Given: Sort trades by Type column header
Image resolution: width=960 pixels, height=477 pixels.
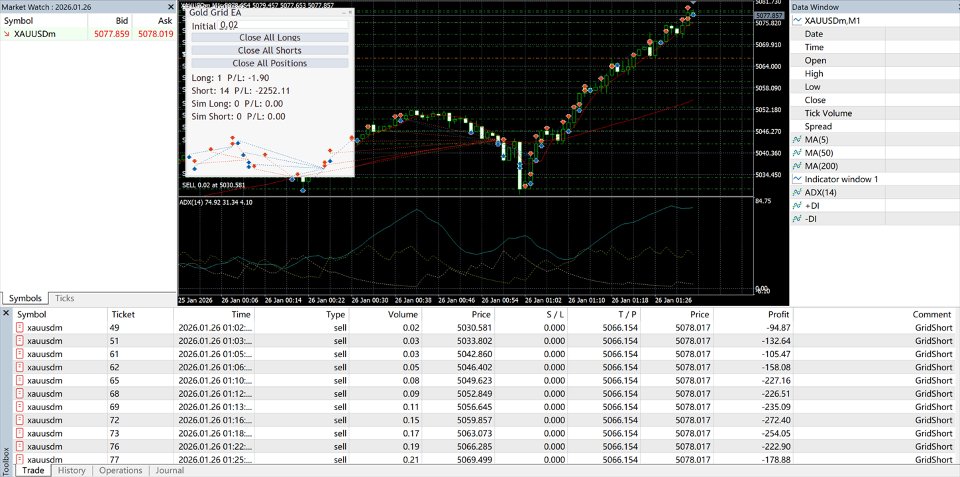Looking at the screenshot, I should point(335,314).
